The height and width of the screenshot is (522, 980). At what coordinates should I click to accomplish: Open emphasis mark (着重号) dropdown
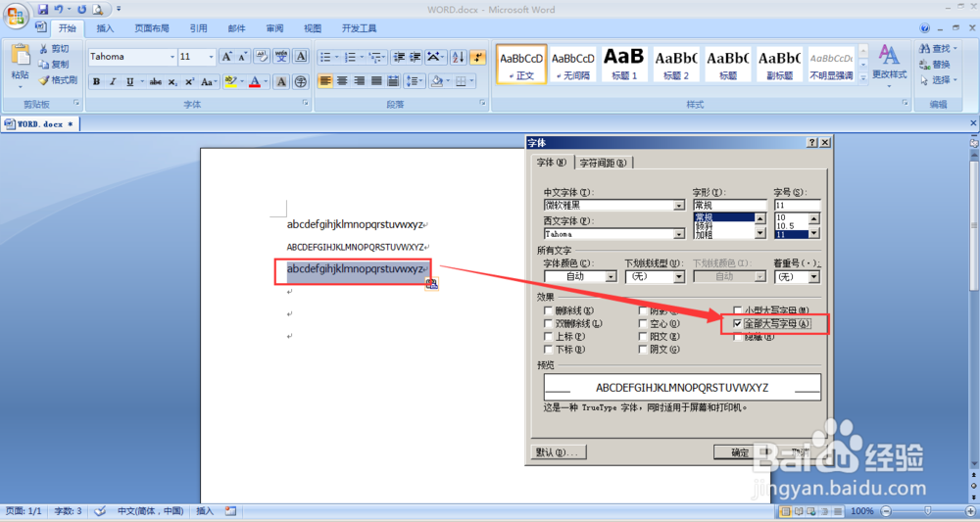pos(813,276)
